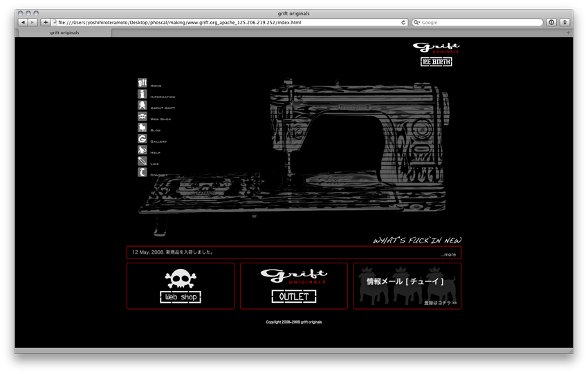Click the ...more link in the news box
588x374 pixels.
click(x=449, y=254)
